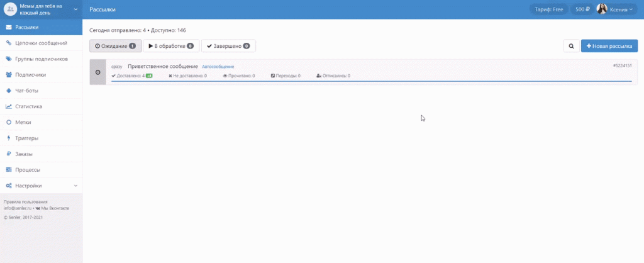Image resolution: width=644 pixels, height=263 pixels.
Task: Click the clock icon on the mailing row
Action: [97, 72]
